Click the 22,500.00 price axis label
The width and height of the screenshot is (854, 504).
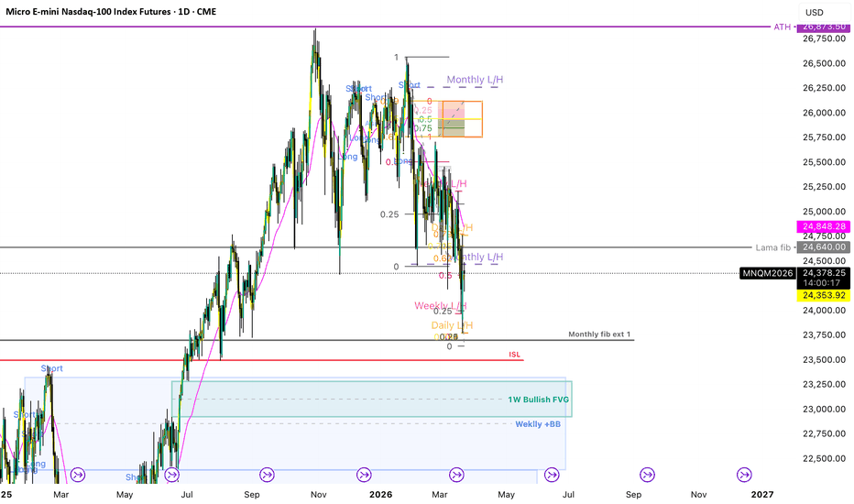(x=824, y=458)
